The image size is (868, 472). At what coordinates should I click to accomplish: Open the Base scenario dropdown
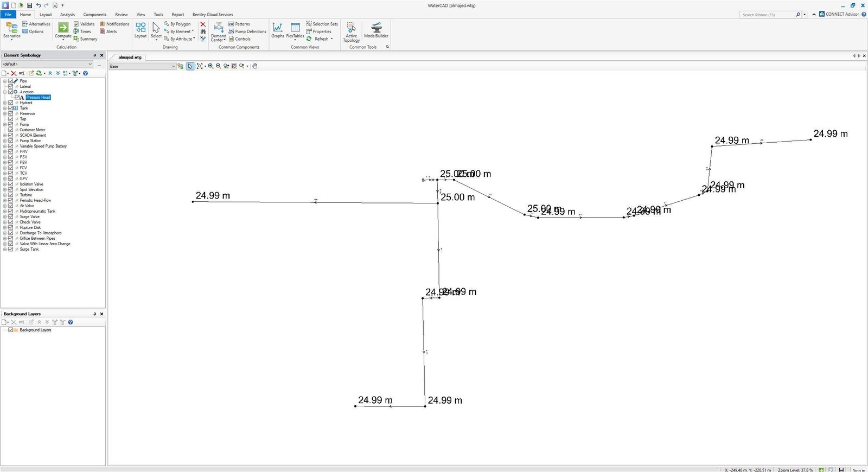pyautogui.click(x=173, y=66)
